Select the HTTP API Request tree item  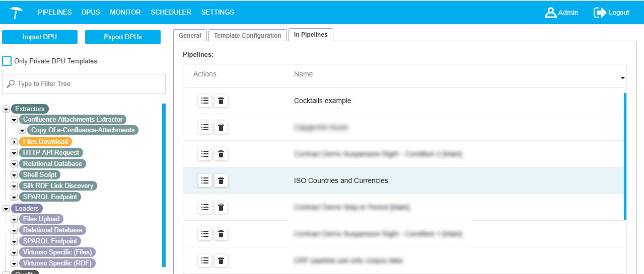pyautogui.click(x=51, y=152)
